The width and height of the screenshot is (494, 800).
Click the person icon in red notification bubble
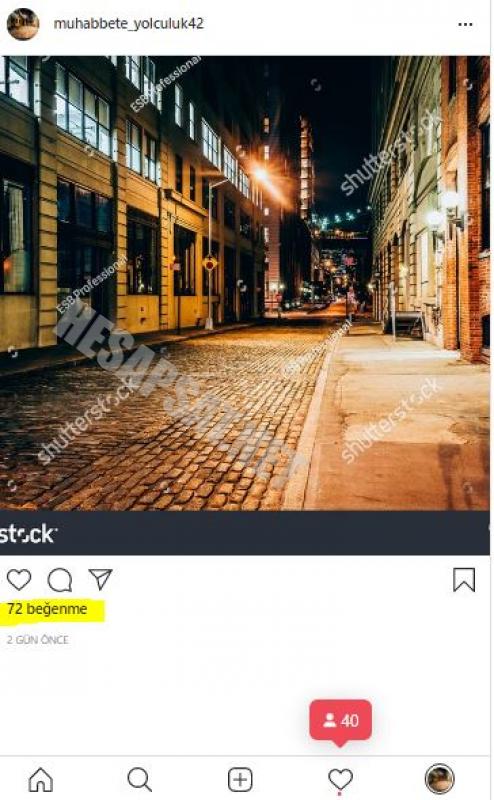point(330,720)
